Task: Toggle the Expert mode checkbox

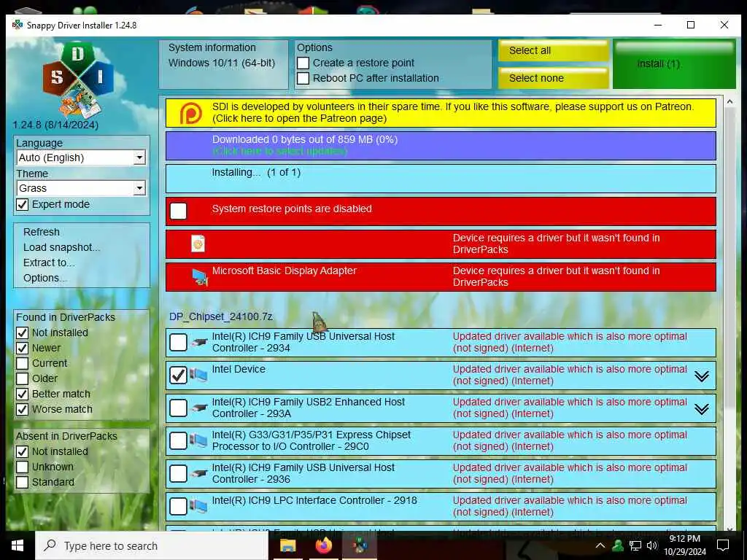Action: (23, 205)
